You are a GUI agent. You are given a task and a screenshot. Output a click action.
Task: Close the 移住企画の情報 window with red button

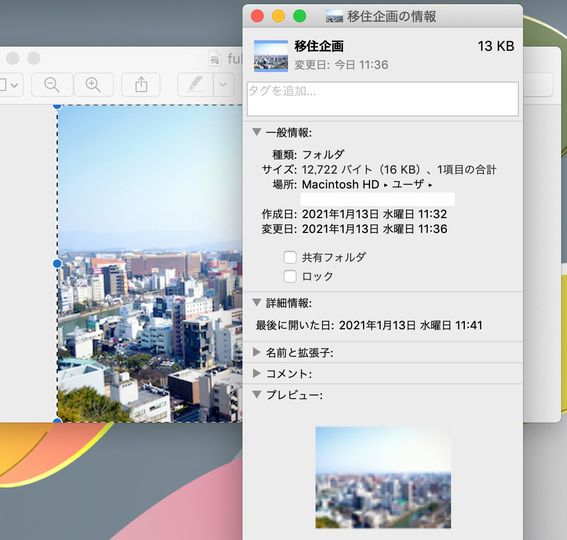pos(257,16)
